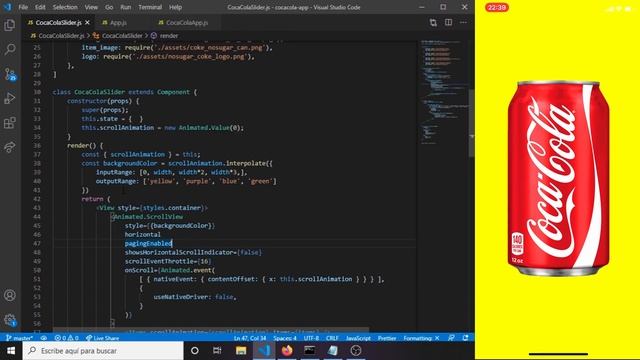Viewport: 640px width, 360px height.
Task: Click the errors and warnings counter
Action: coord(67,338)
